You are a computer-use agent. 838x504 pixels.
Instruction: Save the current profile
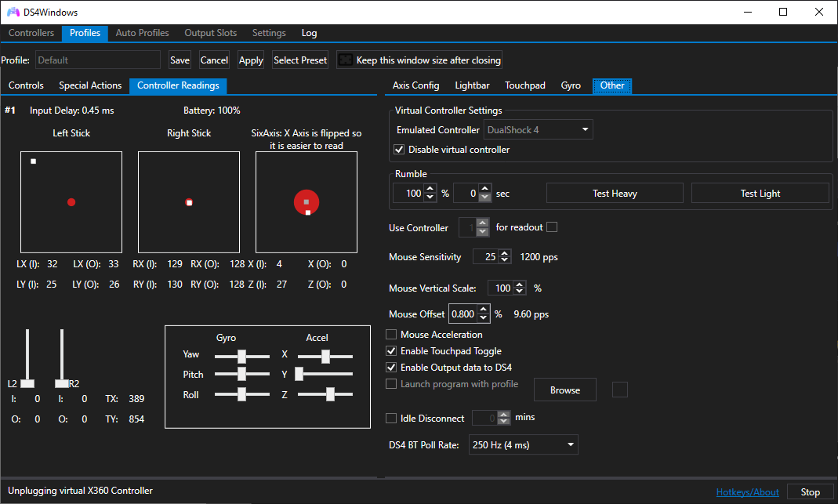pyautogui.click(x=180, y=60)
